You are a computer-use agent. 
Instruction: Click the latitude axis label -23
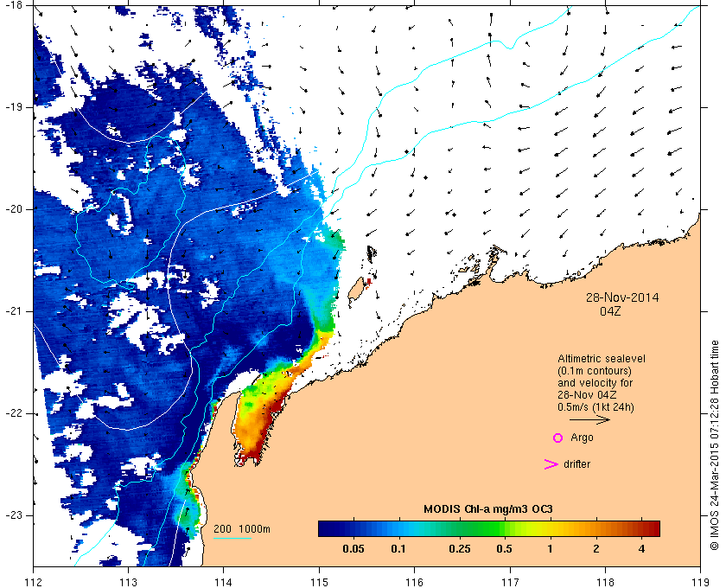pos(14,514)
